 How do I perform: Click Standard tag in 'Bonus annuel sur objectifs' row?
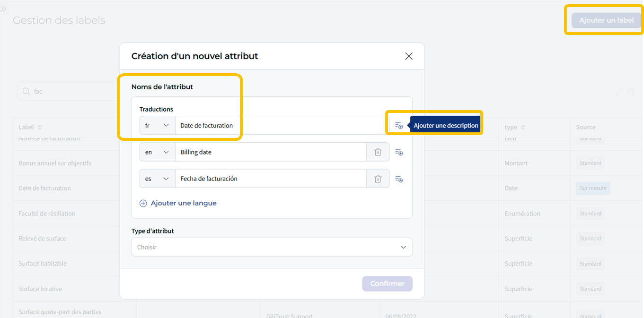click(x=591, y=163)
